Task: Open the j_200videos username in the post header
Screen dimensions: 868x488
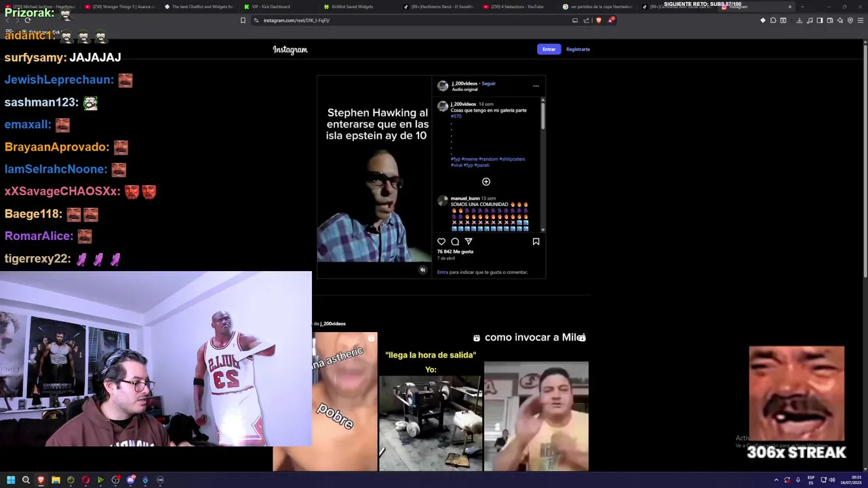Action: pyautogui.click(x=465, y=83)
